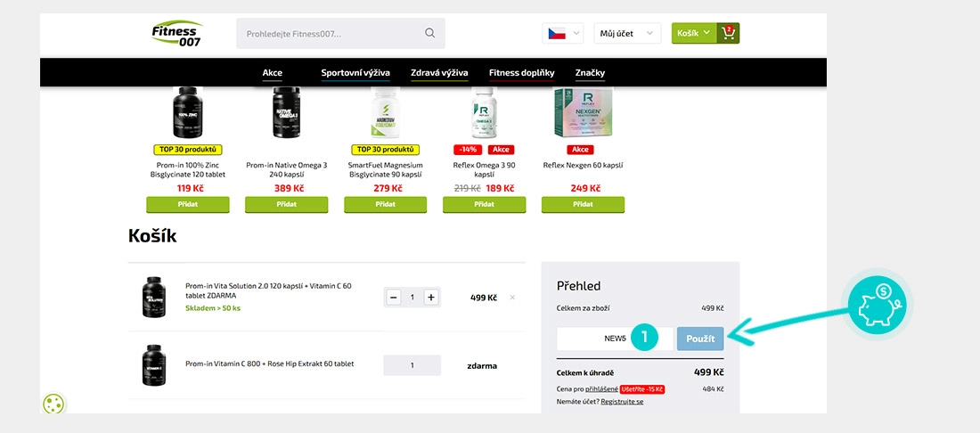Click SmartFuel Magnesium Bisglycinate title

pyautogui.click(x=386, y=170)
